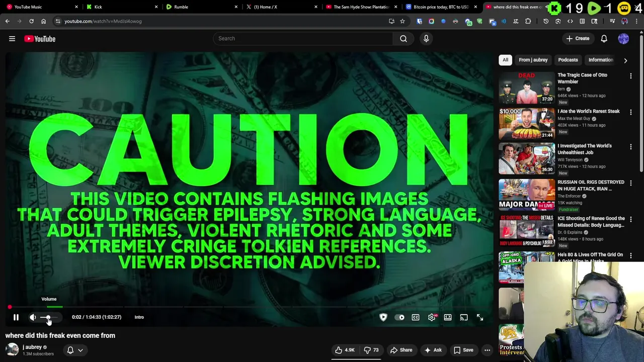
Task: Open more actions menu beside Save
Action: pyautogui.click(x=487, y=350)
